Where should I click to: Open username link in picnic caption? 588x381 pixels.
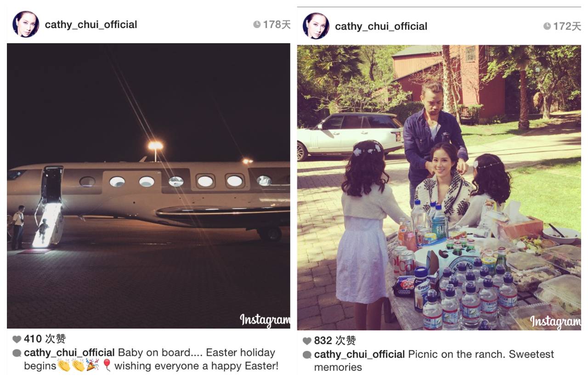[360, 355]
